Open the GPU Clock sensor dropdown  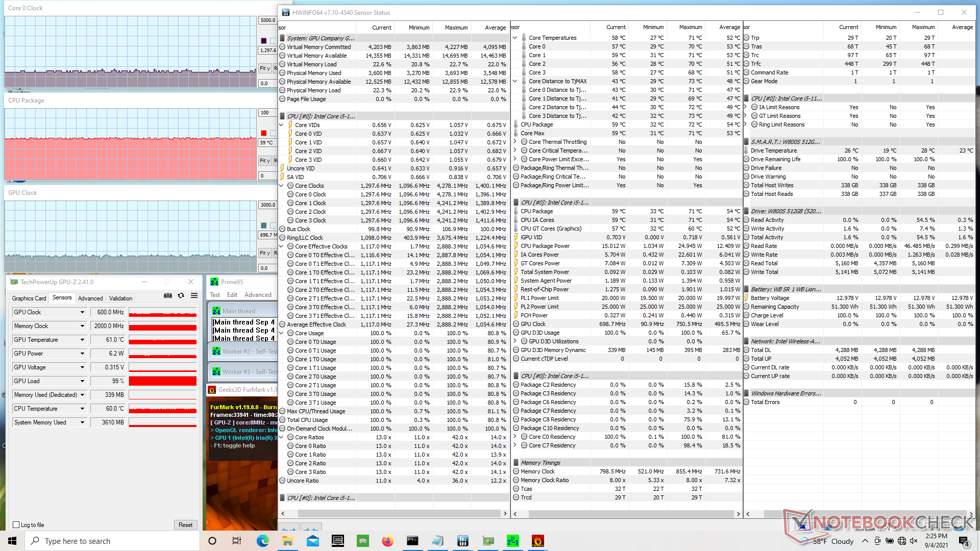[82, 312]
